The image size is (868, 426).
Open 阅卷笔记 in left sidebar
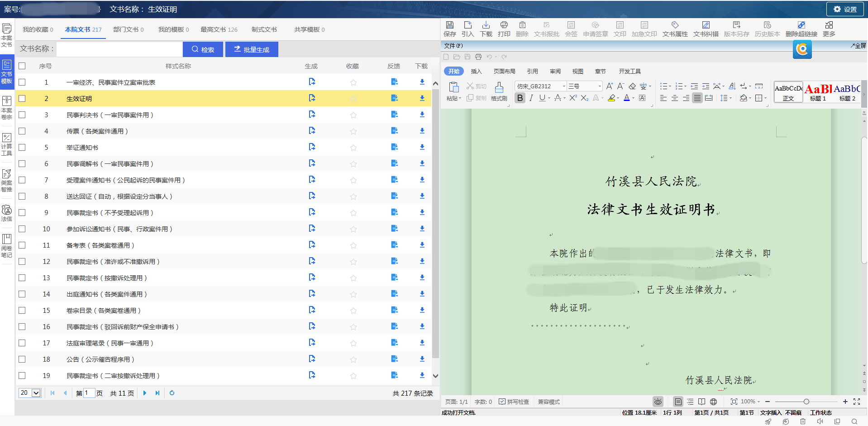click(7, 246)
